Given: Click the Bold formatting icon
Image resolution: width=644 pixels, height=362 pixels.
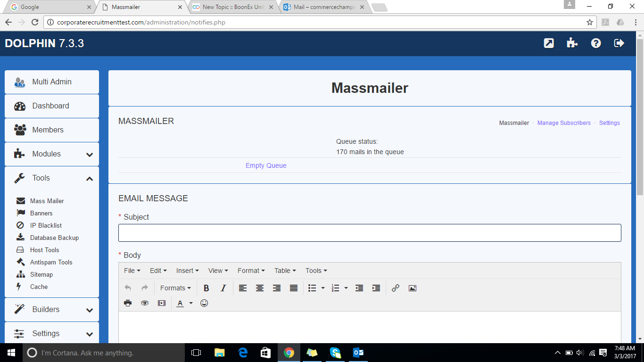Looking at the screenshot, I should click(x=206, y=288).
